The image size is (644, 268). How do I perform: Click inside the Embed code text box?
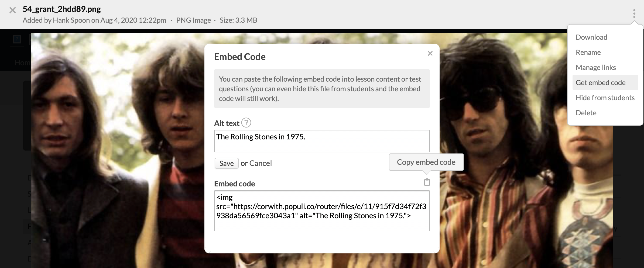(x=322, y=211)
